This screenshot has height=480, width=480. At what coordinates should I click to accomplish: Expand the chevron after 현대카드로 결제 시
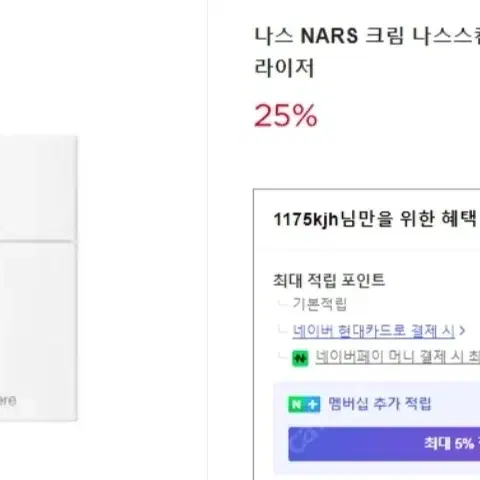(462, 331)
